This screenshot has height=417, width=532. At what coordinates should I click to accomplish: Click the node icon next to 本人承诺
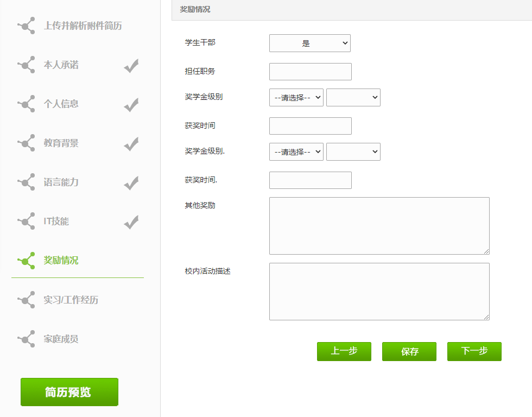(26, 65)
